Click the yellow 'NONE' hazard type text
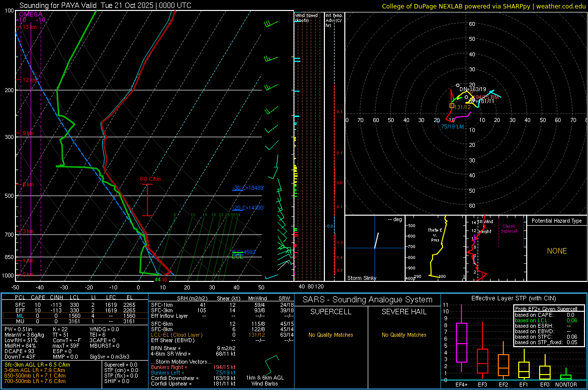The width and height of the screenshot is (588, 390). [557, 251]
